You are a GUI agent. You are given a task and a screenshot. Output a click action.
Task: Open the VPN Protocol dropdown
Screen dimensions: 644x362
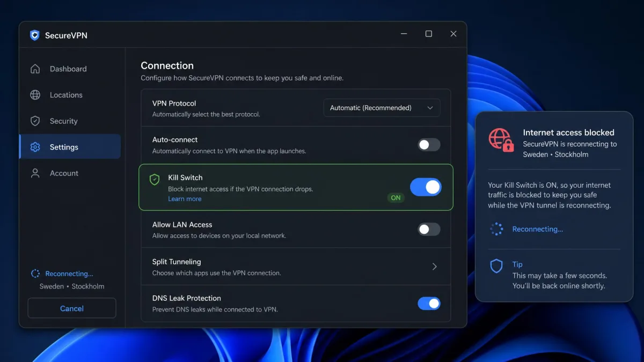382,108
